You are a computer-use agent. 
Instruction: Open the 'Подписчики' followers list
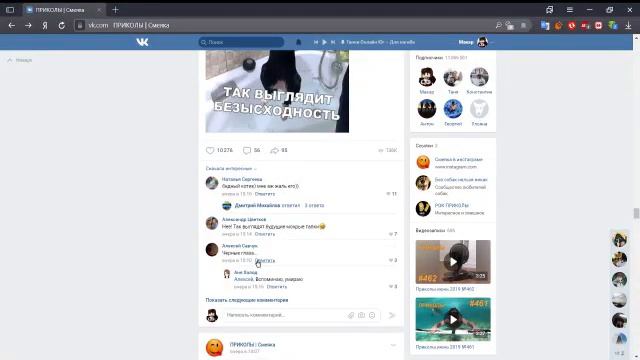(x=441, y=58)
